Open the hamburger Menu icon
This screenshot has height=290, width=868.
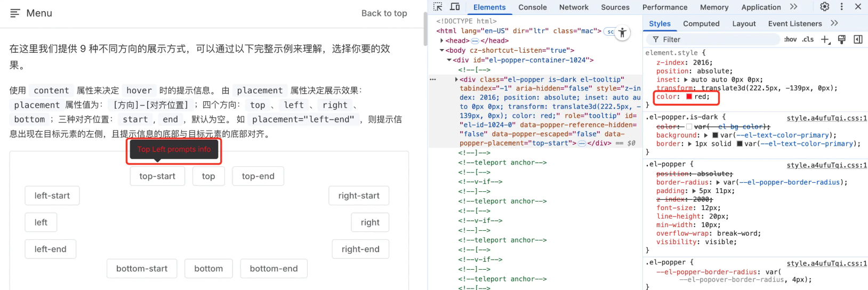(x=15, y=13)
